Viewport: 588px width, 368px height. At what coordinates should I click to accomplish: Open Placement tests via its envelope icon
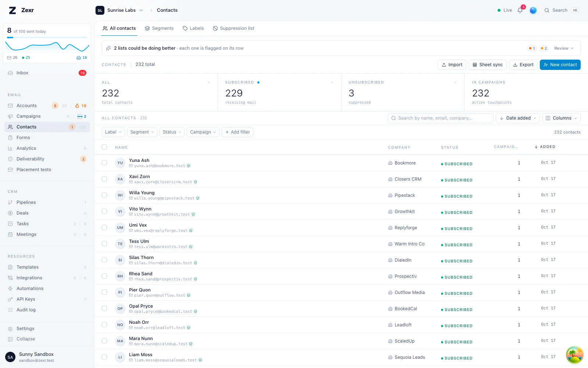[10, 170]
